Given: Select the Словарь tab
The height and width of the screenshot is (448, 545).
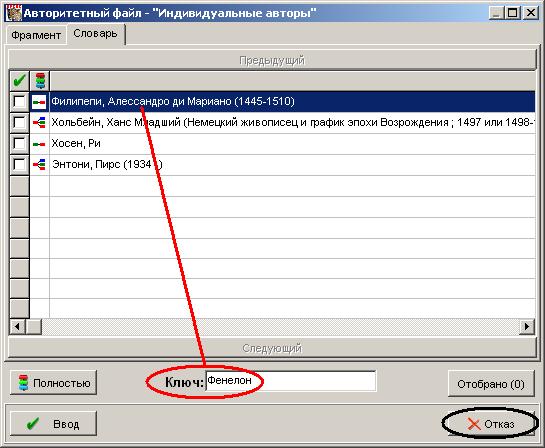Looking at the screenshot, I should click(x=95, y=34).
